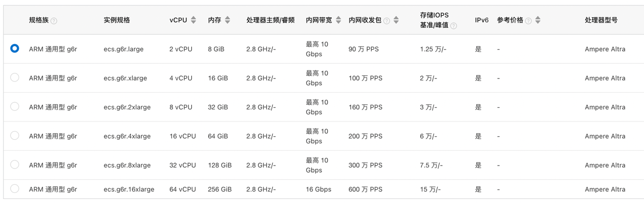This screenshot has height=204, width=644.
Task: Click the 实例规格 column header
Action: coord(117,20)
